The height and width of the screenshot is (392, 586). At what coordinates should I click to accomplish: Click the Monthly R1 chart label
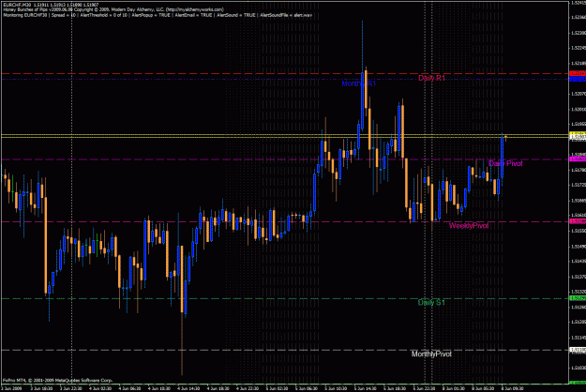tap(358, 83)
